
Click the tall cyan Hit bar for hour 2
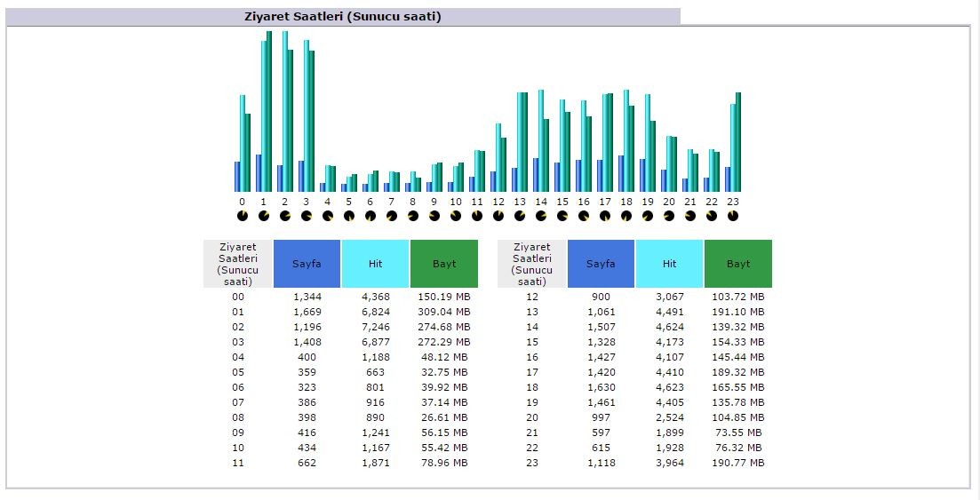point(285,111)
